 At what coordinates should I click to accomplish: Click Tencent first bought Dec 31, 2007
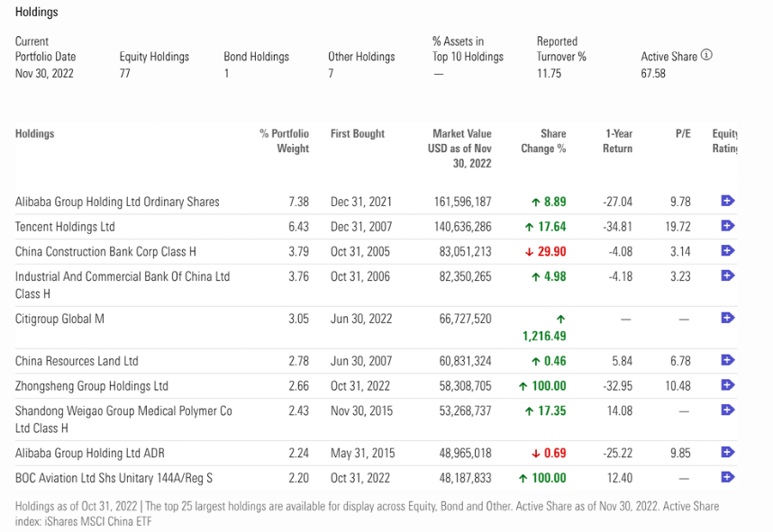click(x=361, y=227)
